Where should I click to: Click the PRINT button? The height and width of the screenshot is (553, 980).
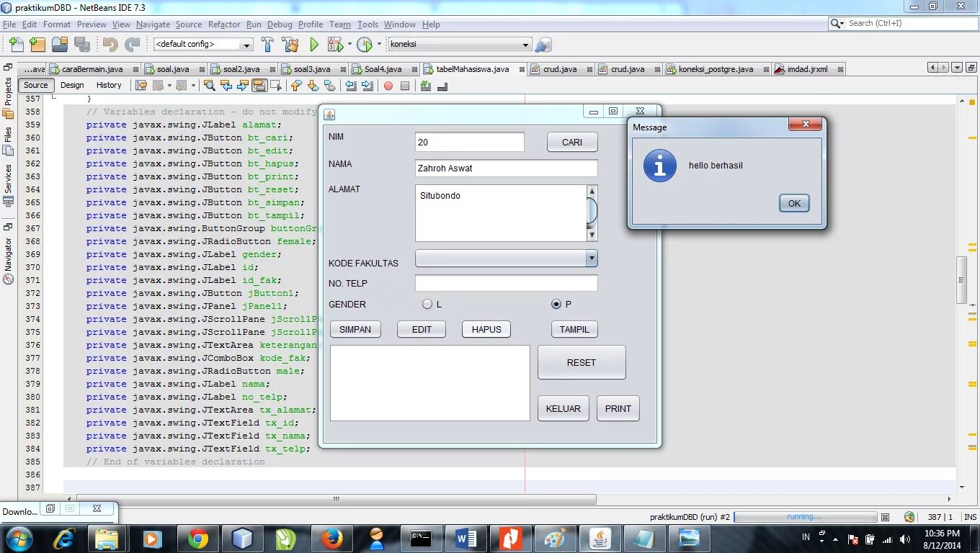618,408
